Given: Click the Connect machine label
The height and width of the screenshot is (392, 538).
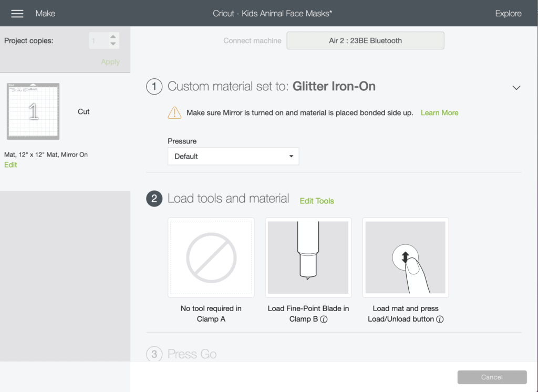Looking at the screenshot, I should 252,40.
